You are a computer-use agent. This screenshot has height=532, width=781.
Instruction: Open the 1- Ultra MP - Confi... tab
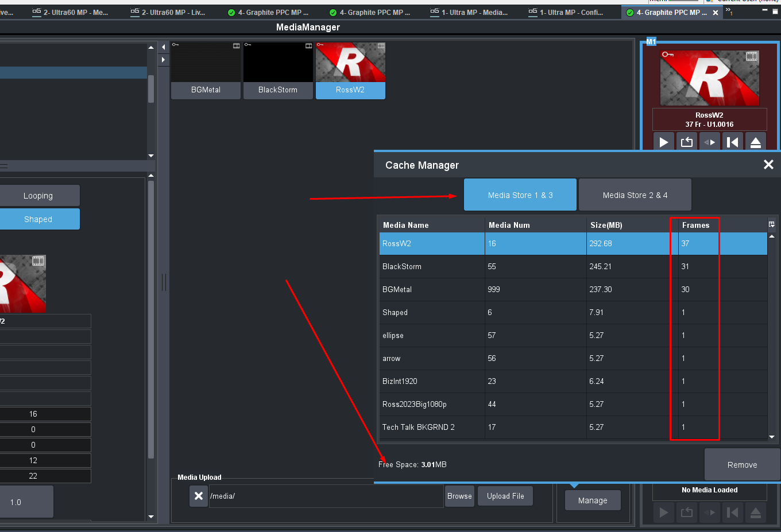566,12
